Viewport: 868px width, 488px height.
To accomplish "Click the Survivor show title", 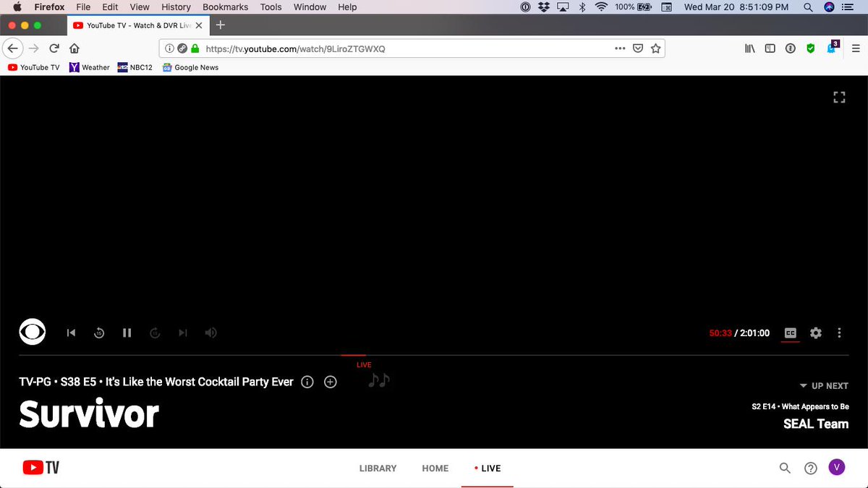I will (89, 414).
